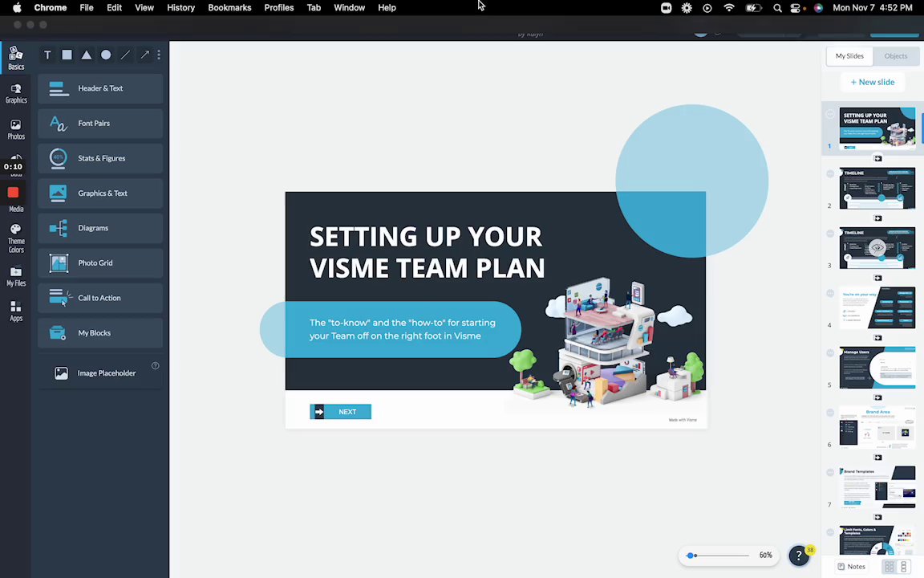Screen dimensions: 924x578
Task: Open transition icon below slide 3
Action: tap(877, 278)
